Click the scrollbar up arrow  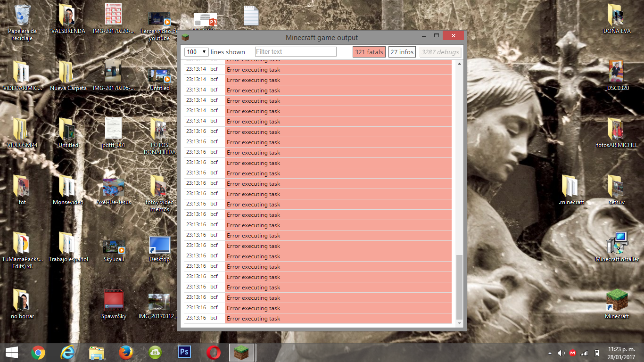point(460,64)
